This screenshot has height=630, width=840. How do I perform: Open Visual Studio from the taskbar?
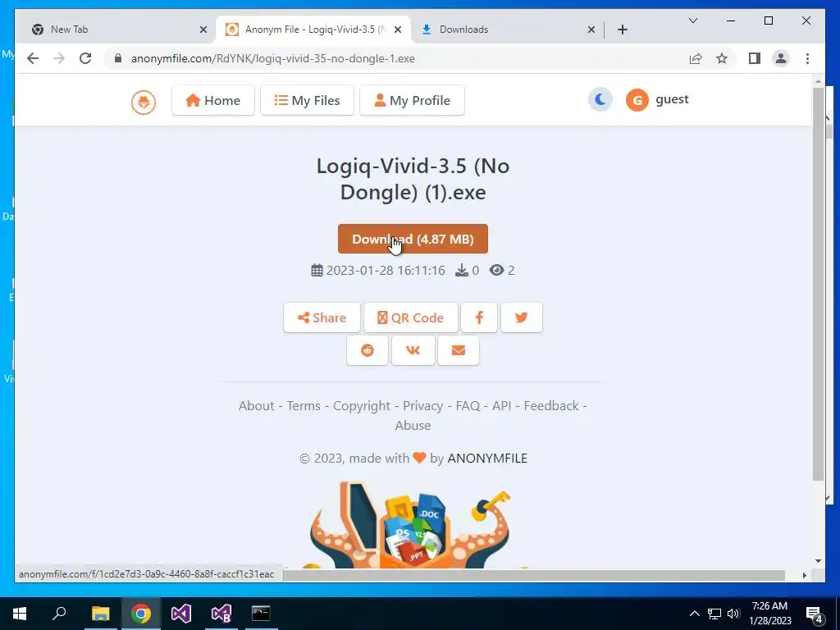click(x=181, y=614)
